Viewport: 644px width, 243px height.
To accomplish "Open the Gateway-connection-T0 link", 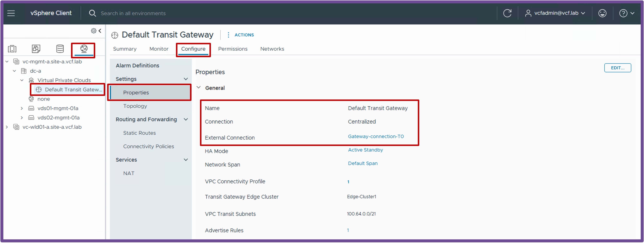I will pos(376,137).
